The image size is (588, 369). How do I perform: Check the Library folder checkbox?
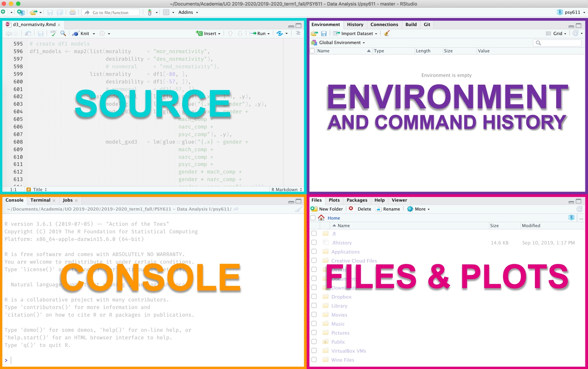tap(314, 306)
